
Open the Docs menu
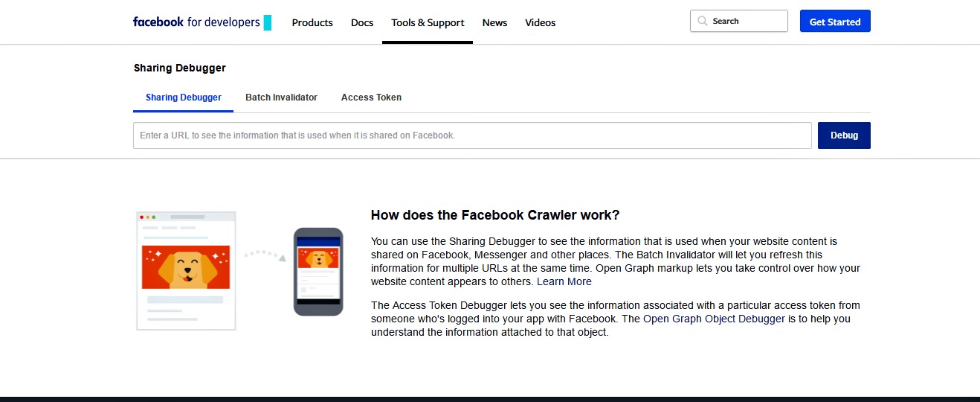362,22
